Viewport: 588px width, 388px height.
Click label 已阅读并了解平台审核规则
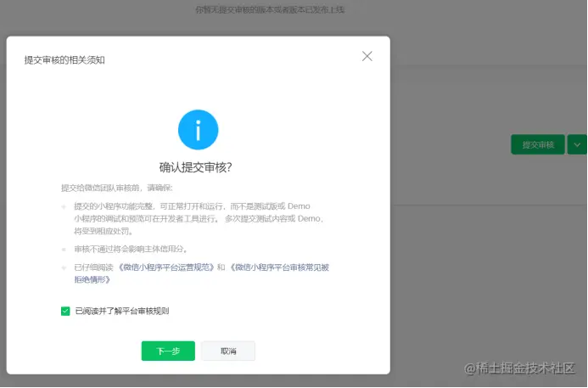(122, 311)
